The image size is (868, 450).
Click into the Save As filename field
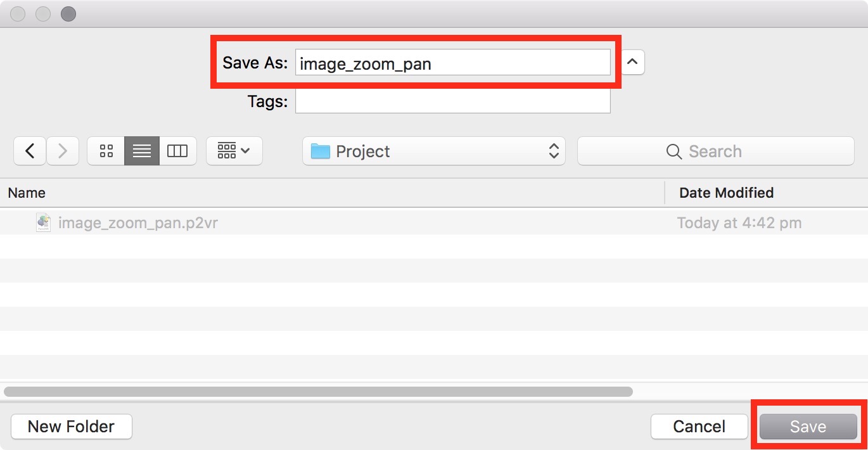(x=453, y=63)
